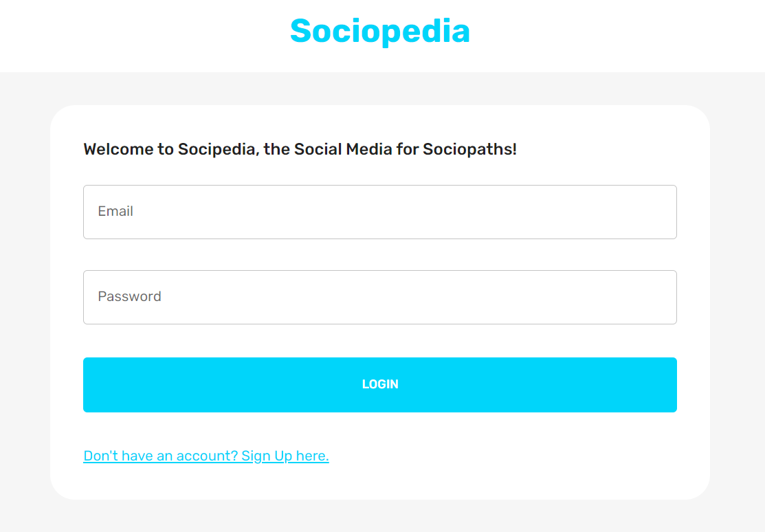Select the Email field to start typing

click(379, 212)
